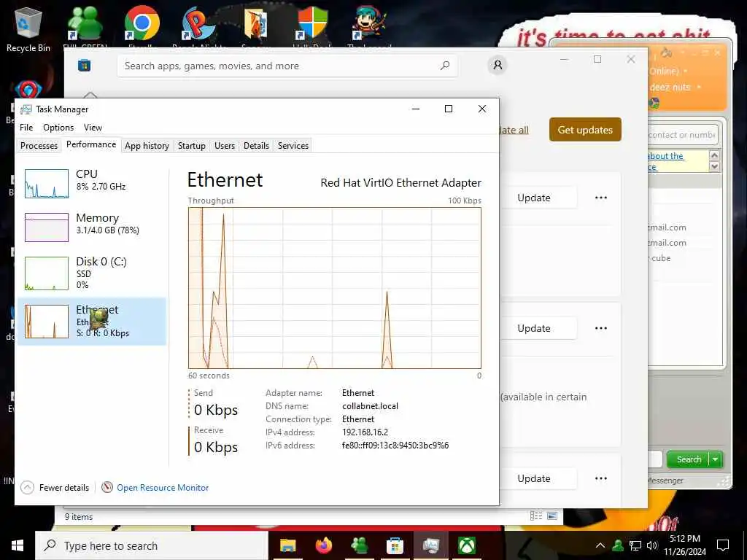Open Firefox from the taskbar
This screenshot has width=747, height=560.
[x=323, y=545]
